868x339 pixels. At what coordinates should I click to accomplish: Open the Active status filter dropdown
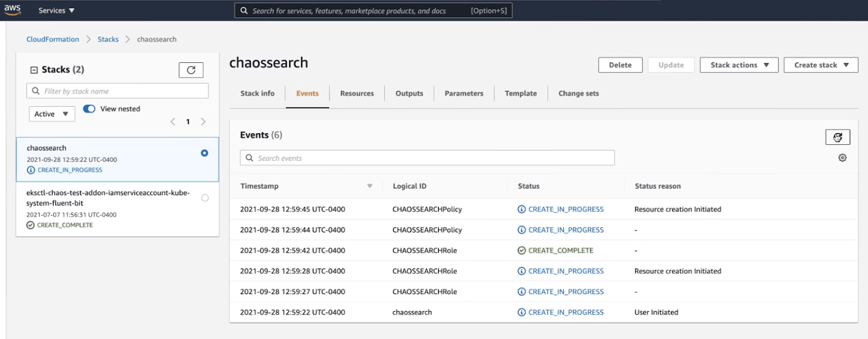coord(52,114)
